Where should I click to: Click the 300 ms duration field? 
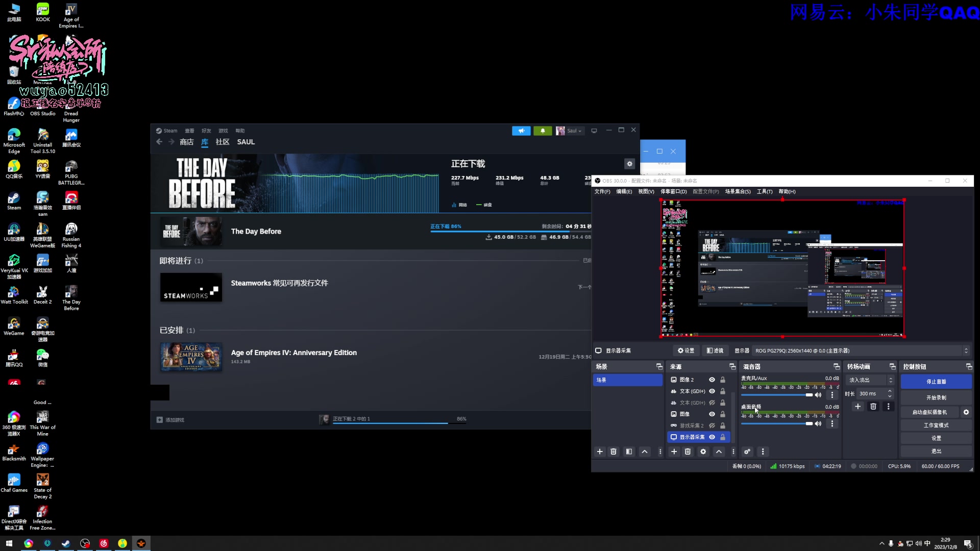pos(871,394)
